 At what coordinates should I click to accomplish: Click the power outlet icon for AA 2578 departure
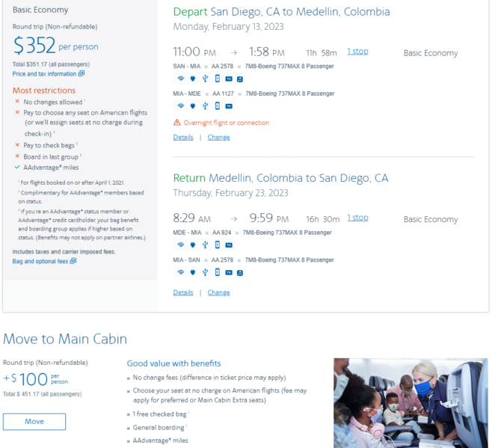193,79
